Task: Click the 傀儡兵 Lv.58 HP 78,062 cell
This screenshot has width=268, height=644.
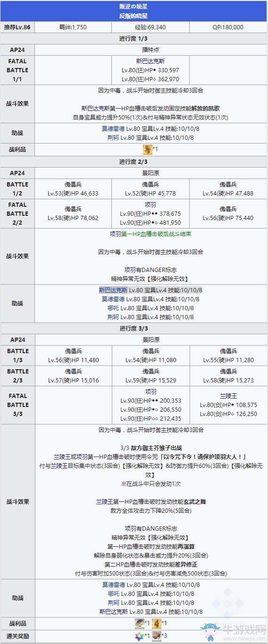Action: 73,213
